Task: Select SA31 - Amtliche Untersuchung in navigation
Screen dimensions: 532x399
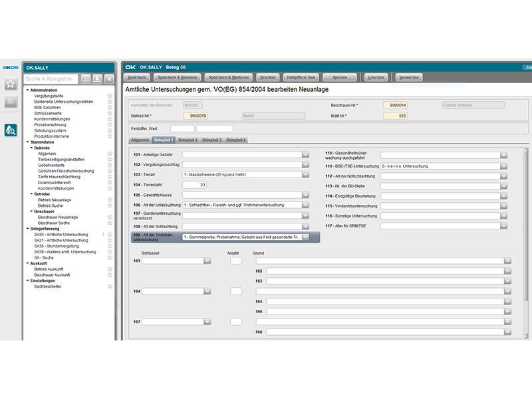Action: coord(61,240)
